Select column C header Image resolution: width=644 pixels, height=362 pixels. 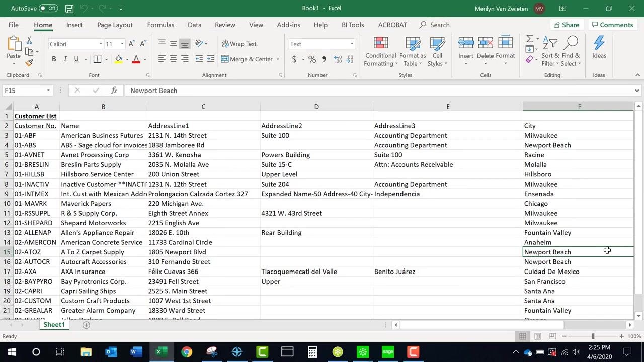203,107
